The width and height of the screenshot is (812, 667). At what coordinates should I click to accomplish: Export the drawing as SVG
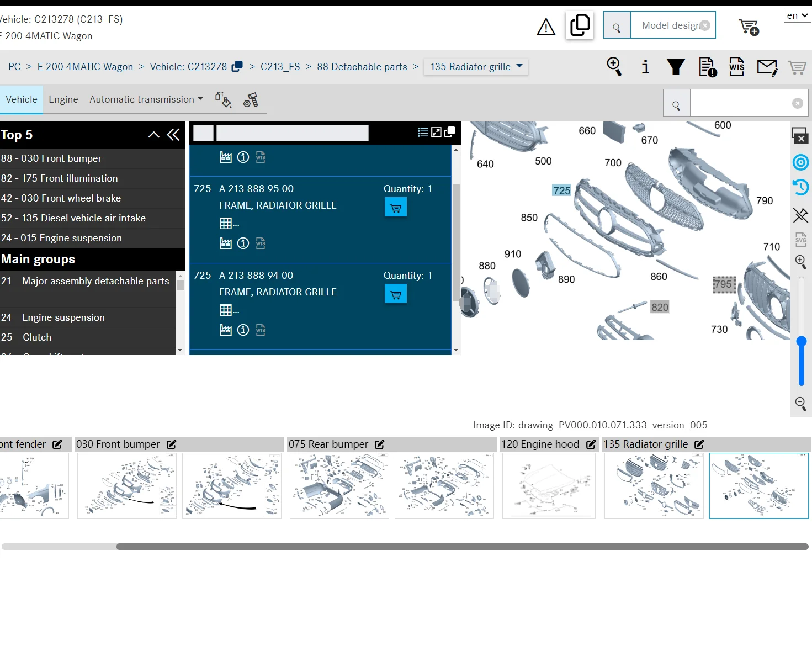[x=801, y=239]
